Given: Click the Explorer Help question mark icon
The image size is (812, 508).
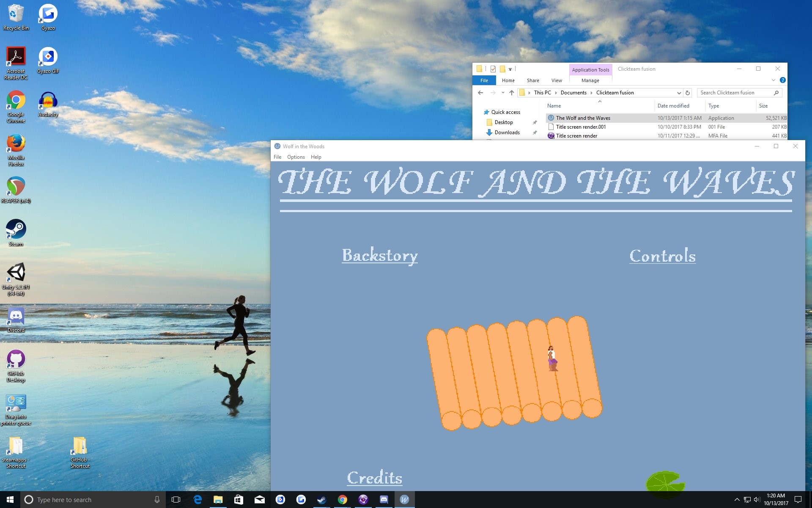Looking at the screenshot, I should coord(782,80).
